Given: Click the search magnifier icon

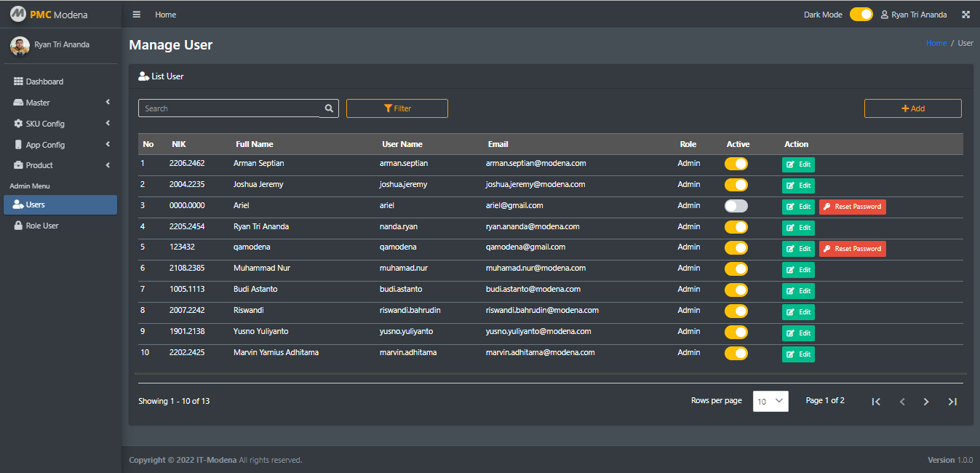Looking at the screenshot, I should pyautogui.click(x=329, y=108).
